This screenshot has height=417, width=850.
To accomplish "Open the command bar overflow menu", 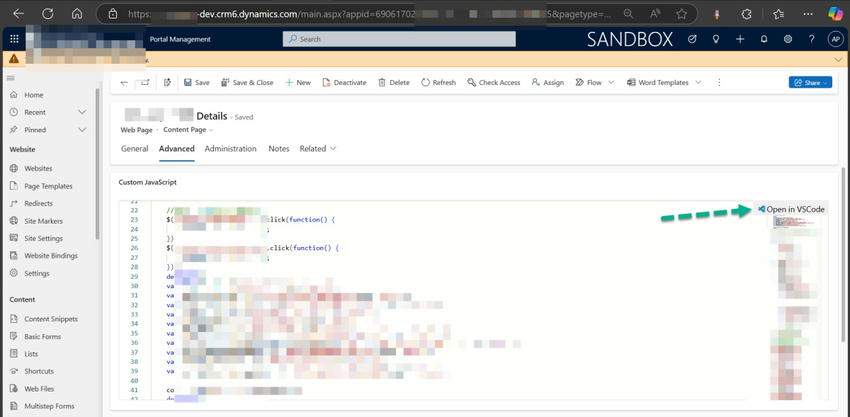I will pos(719,82).
